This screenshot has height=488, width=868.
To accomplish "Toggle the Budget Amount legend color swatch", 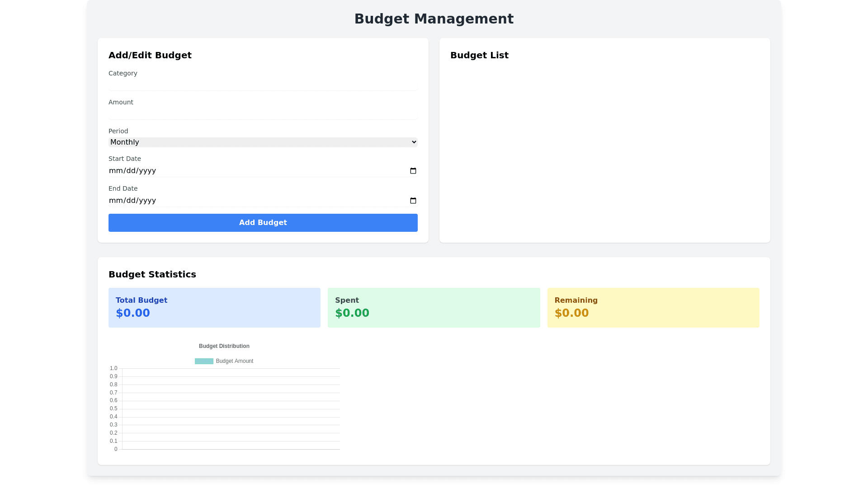I will tap(204, 361).
